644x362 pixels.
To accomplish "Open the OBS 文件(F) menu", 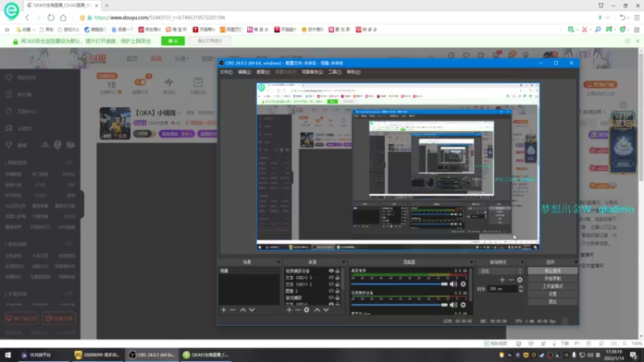I will [226, 72].
